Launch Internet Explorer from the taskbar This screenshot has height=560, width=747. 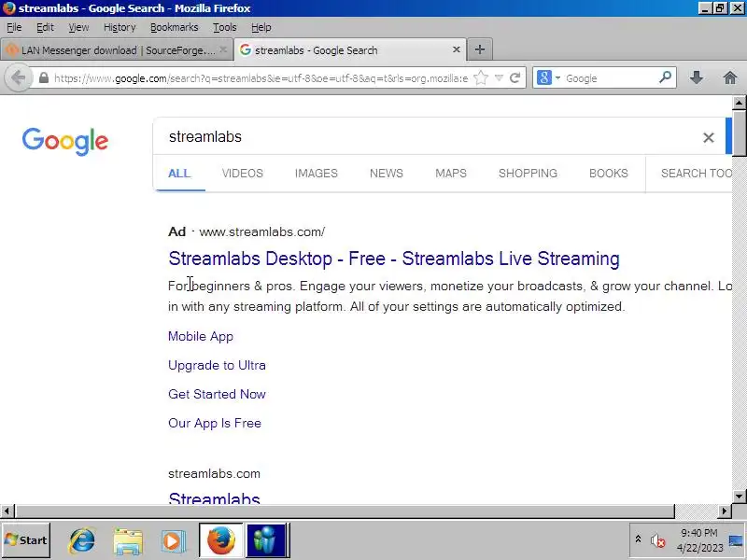point(81,540)
